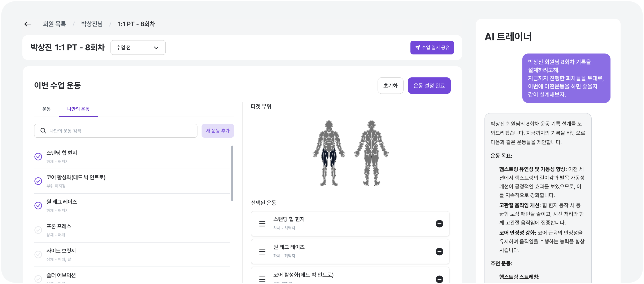Click 운동 목표: heading in AI reply
The image size is (644, 284).
tap(501, 156)
